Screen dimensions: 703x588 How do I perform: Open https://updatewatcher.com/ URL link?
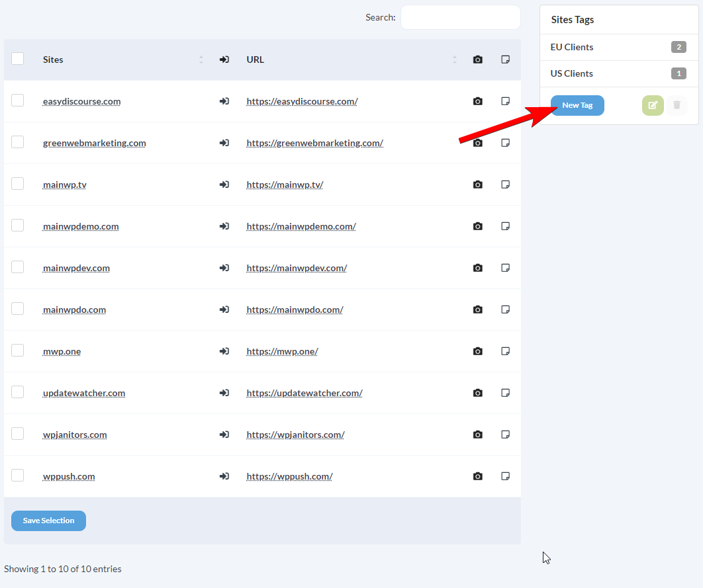pos(305,393)
